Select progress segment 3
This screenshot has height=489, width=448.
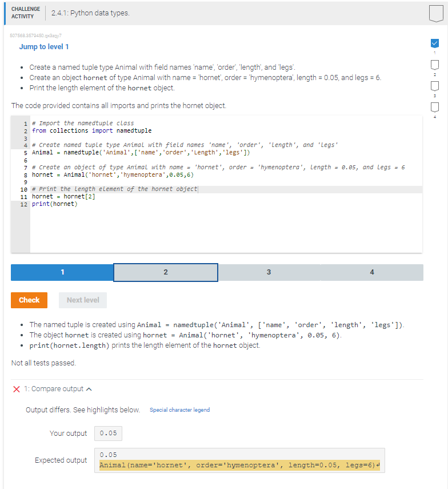[269, 272]
